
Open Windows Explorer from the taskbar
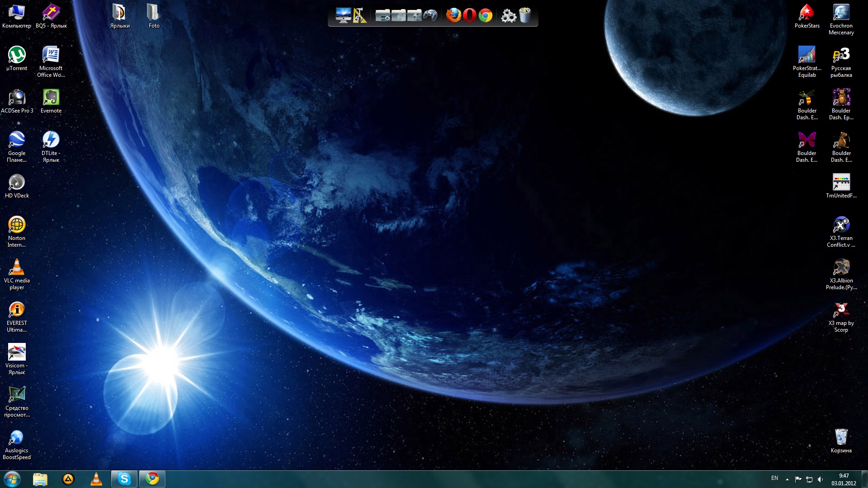coord(40,479)
